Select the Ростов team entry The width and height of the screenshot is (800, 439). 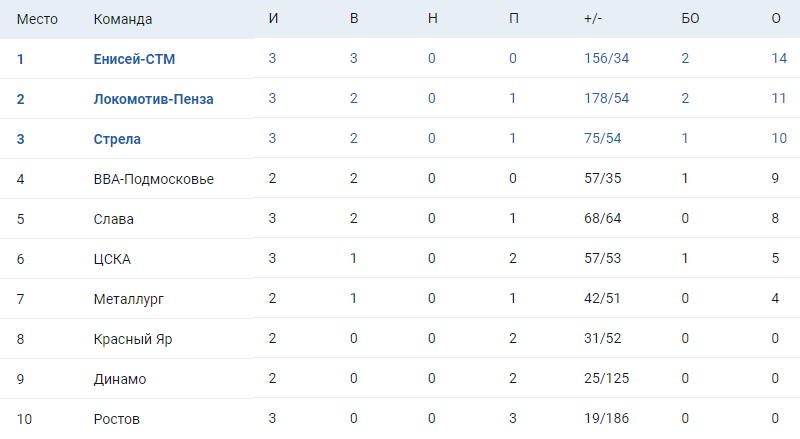click(116, 419)
